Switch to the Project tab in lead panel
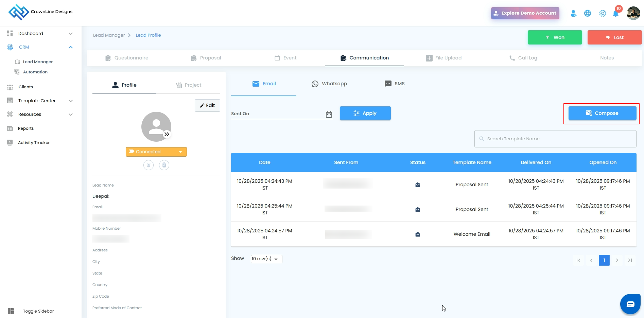644x318 pixels. (x=188, y=85)
